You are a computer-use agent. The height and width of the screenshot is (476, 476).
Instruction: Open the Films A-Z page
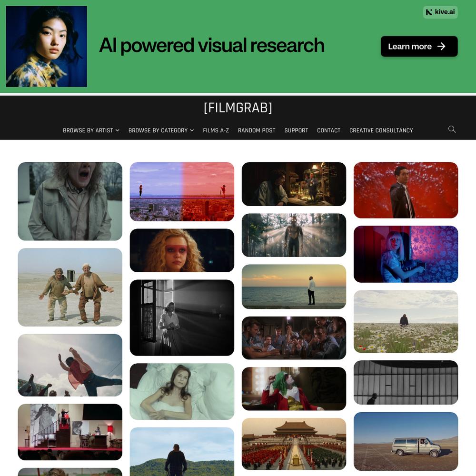point(216,130)
